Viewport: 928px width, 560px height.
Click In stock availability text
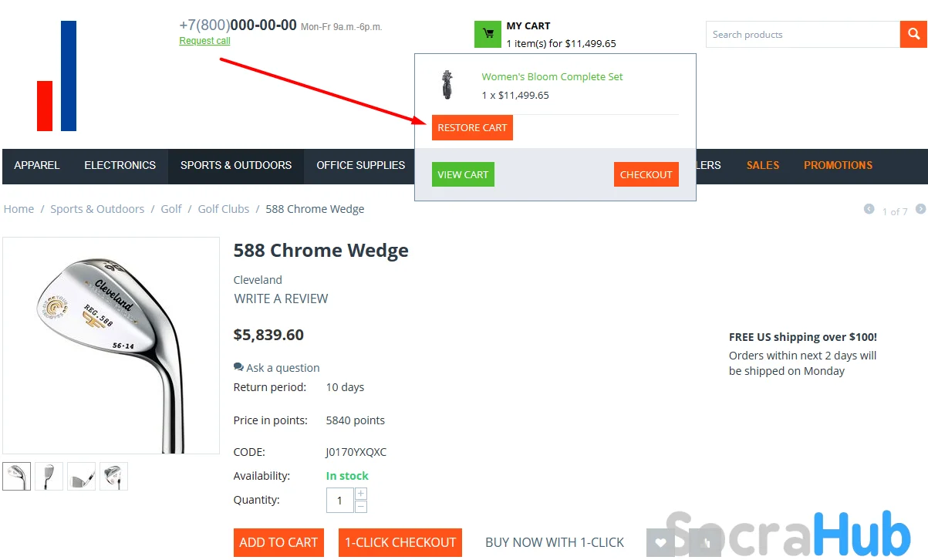(x=347, y=476)
